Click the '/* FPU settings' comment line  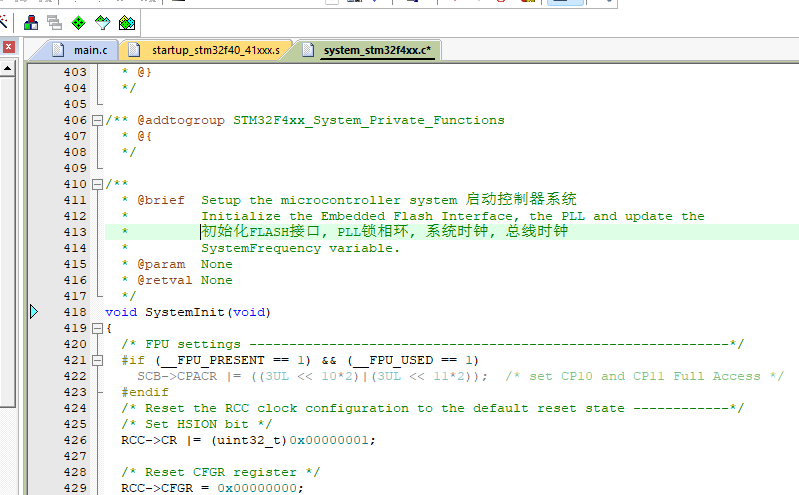(433, 344)
